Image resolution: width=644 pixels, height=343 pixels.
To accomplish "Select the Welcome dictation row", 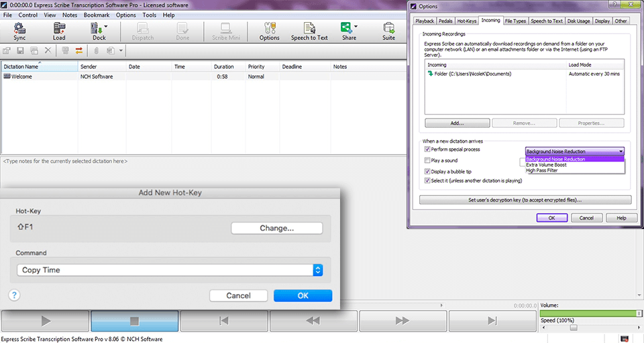I will pos(204,76).
